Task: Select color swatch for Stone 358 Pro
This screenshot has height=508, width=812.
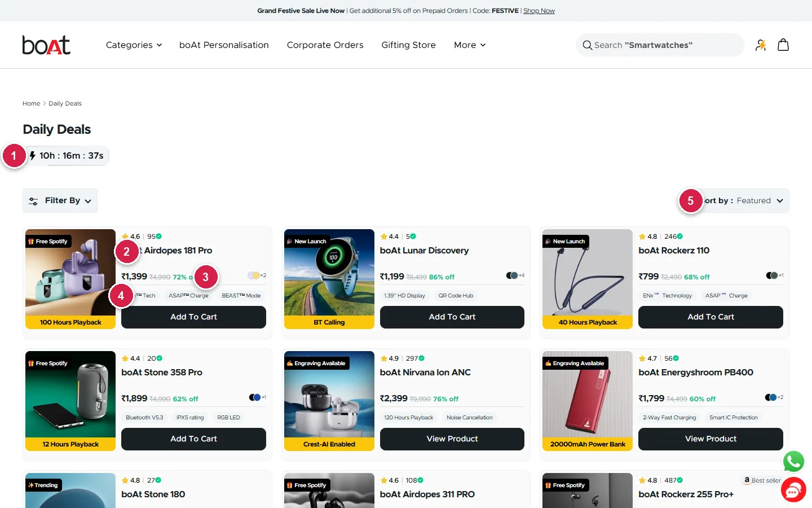Action: tap(255, 397)
